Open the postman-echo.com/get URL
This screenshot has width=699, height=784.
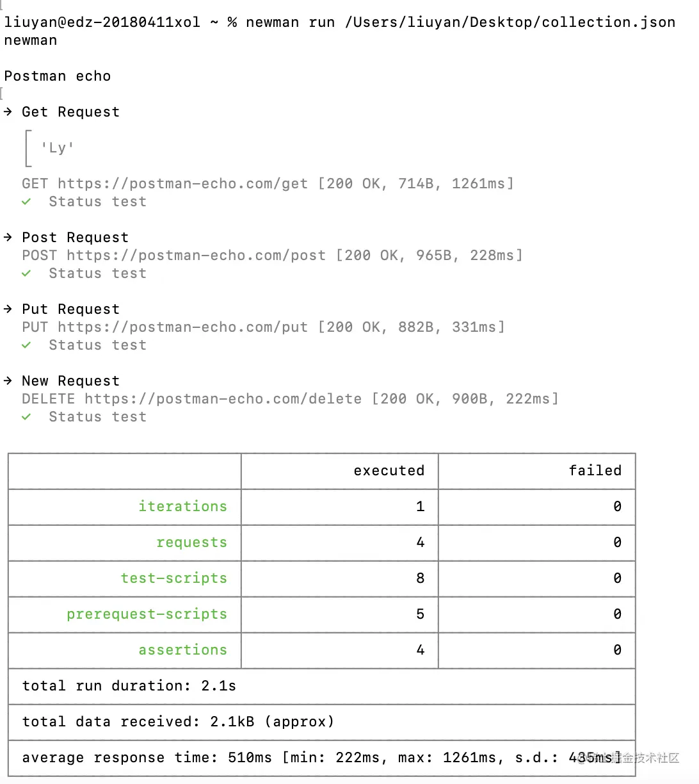tap(182, 184)
